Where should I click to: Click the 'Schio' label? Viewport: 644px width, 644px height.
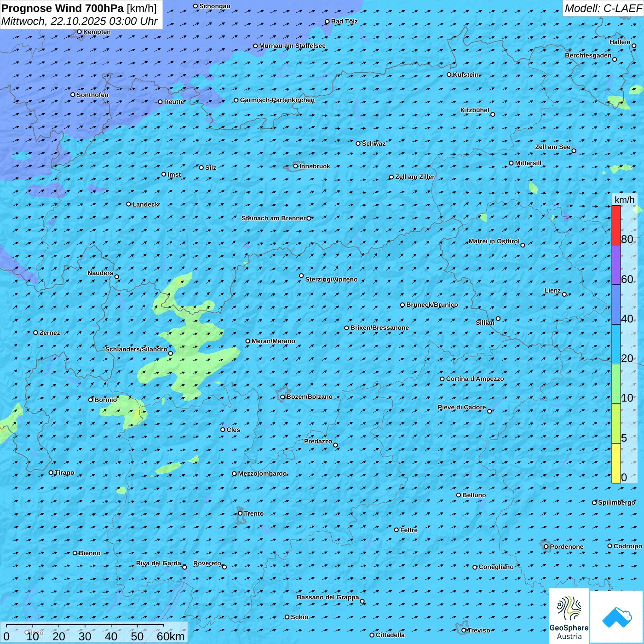299,617
